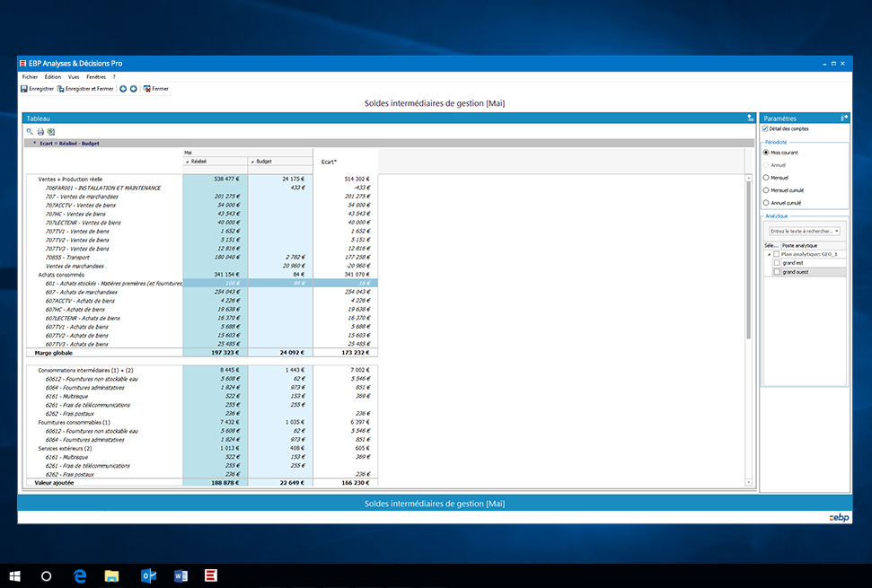Click the pin icon in the Tableau header
Screen dimensions: 872x588
750,118
